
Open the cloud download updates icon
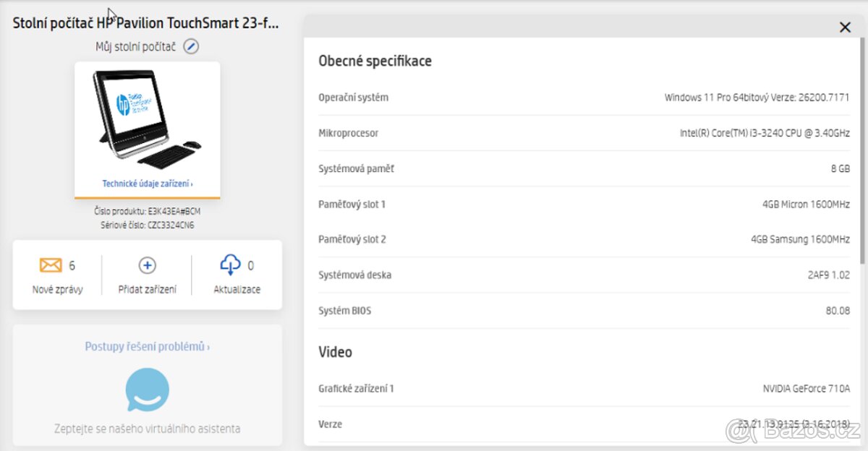[x=230, y=265]
